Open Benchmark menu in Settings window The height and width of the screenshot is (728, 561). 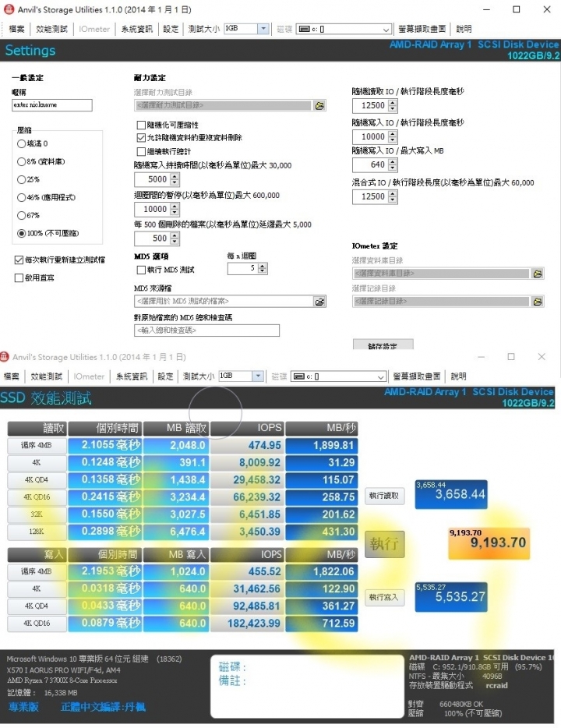(x=52, y=30)
